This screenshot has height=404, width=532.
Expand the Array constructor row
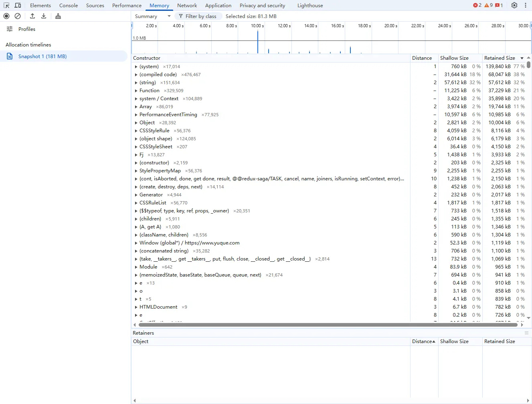pos(136,107)
